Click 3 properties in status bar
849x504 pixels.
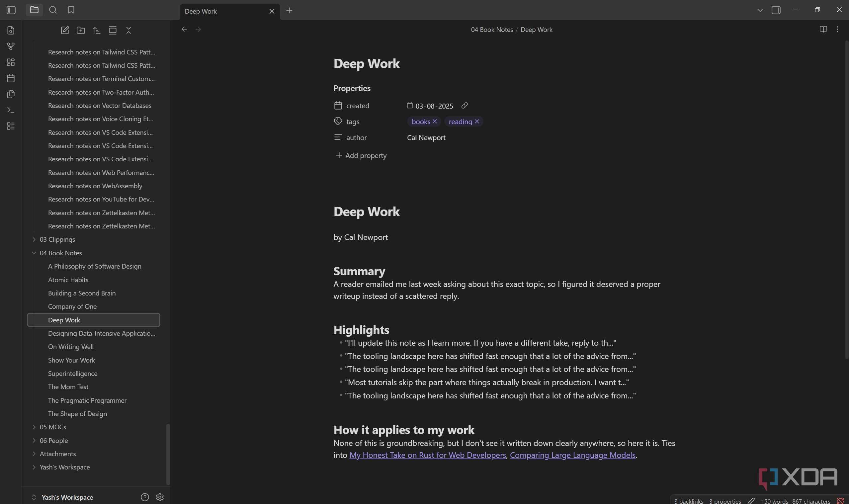tap(725, 501)
